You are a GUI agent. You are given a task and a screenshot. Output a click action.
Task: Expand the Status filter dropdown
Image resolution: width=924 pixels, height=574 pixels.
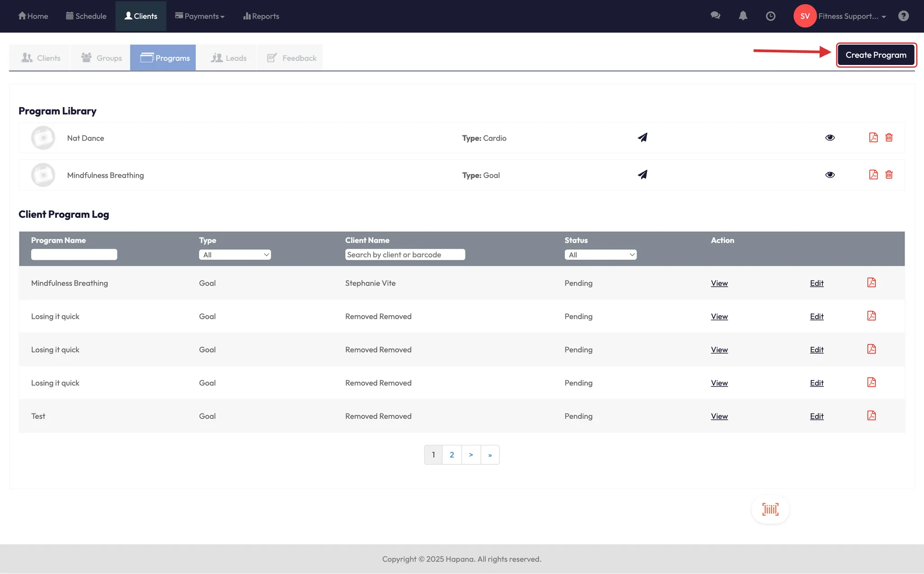(x=600, y=255)
